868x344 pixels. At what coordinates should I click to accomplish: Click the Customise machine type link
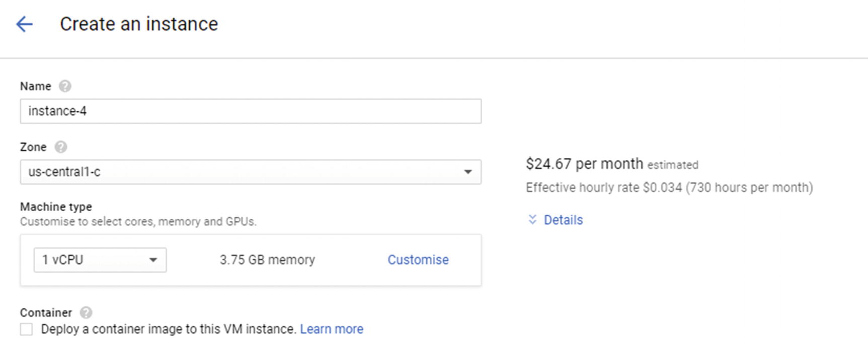point(418,260)
